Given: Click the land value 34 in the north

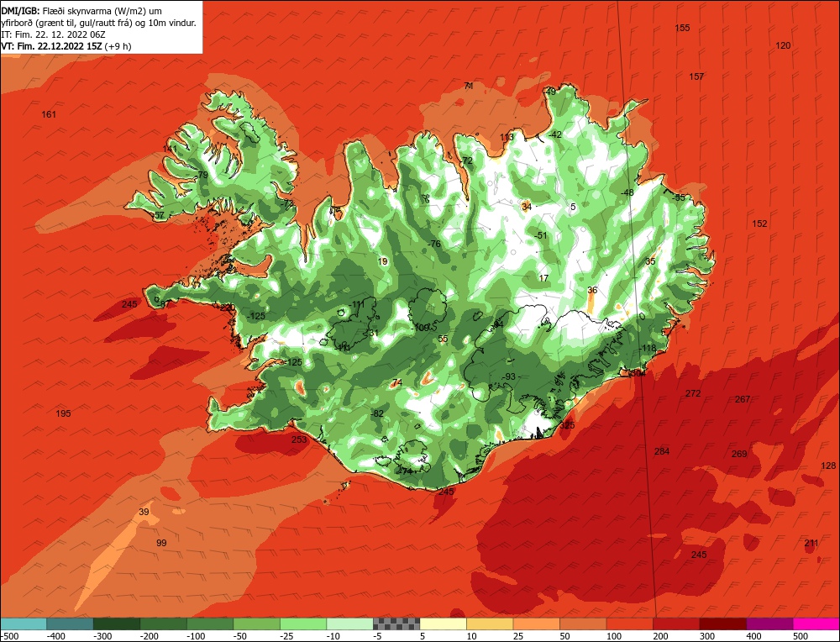Looking at the screenshot, I should [x=527, y=207].
